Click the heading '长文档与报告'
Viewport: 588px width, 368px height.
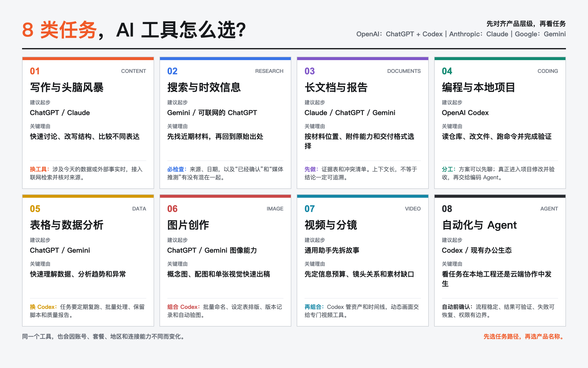pyautogui.click(x=336, y=87)
